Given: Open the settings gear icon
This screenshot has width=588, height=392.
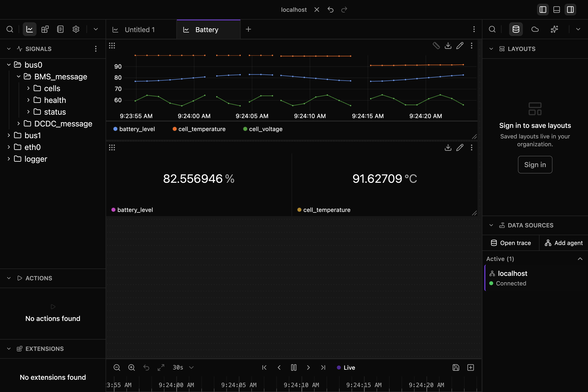Looking at the screenshot, I should click(76, 29).
